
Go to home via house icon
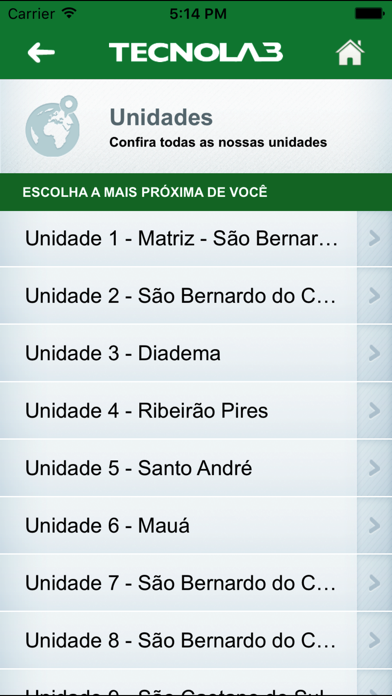pos(350,53)
